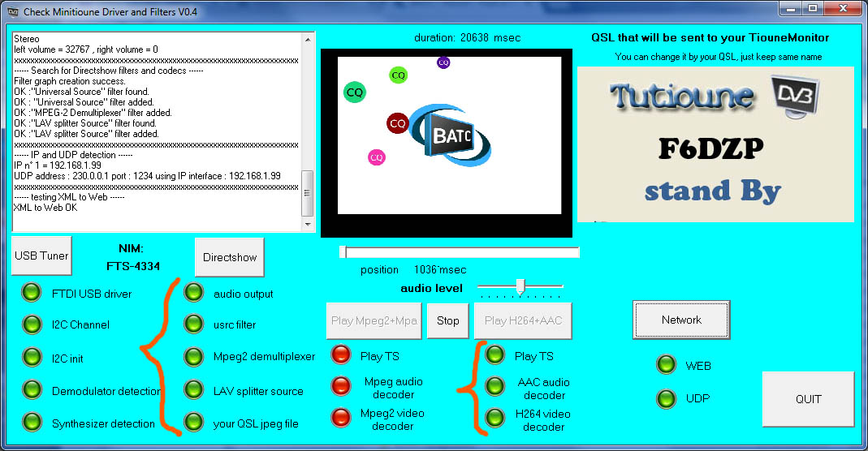Click the I2C init green status LED
Image resolution: width=868 pixels, height=451 pixels.
point(32,357)
